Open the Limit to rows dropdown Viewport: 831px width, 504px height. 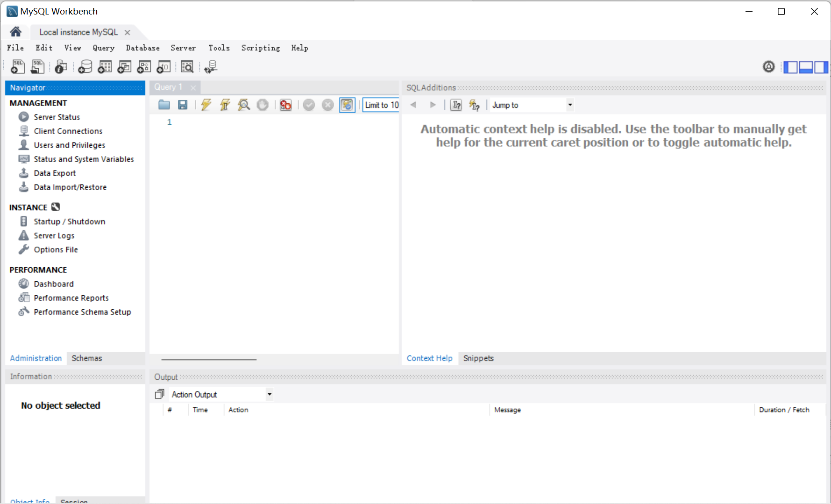[381, 105]
